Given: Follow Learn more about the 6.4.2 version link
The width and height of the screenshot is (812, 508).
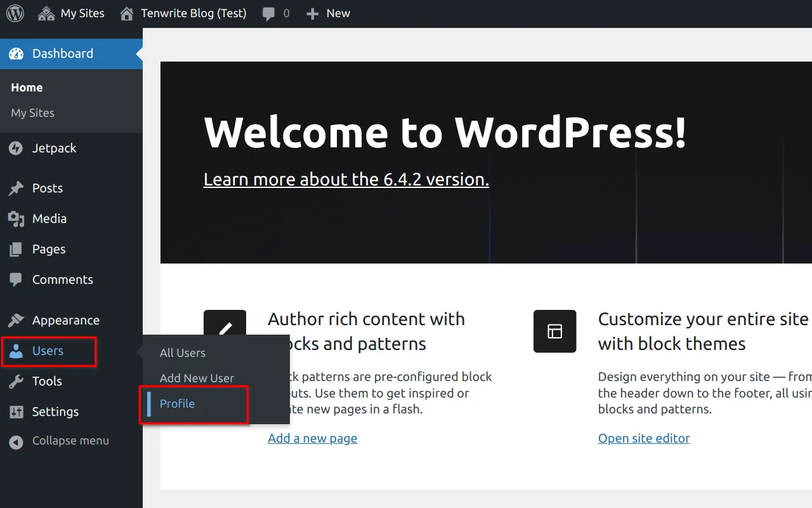Looking at the screenshot, I should pyautogui.click(x=346, y=180).
